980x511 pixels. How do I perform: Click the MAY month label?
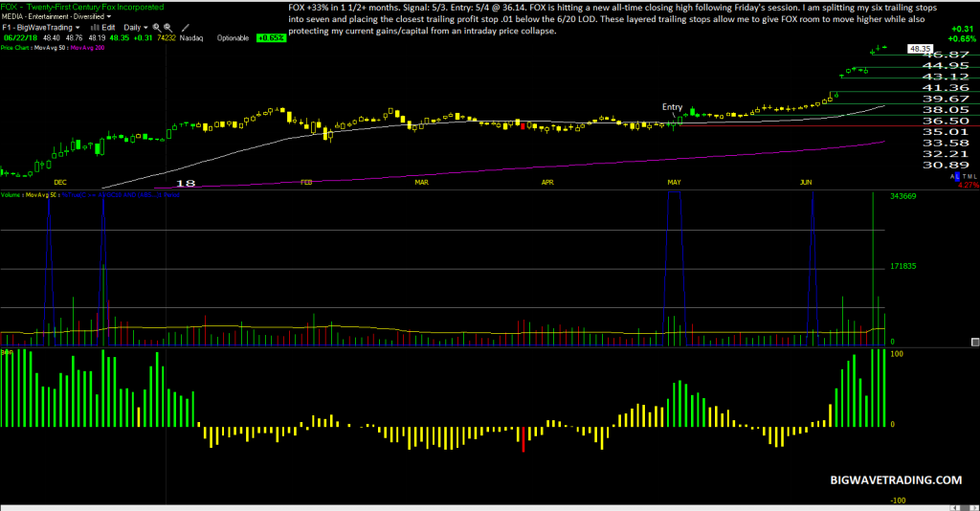point(674,183)
